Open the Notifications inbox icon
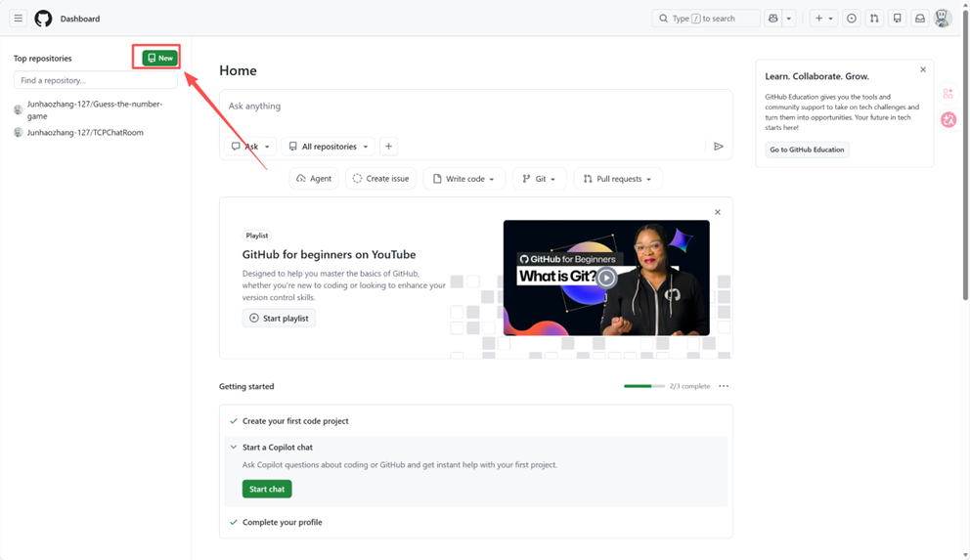The height and width of the screenshot is (560, 970). pos(920,19)
